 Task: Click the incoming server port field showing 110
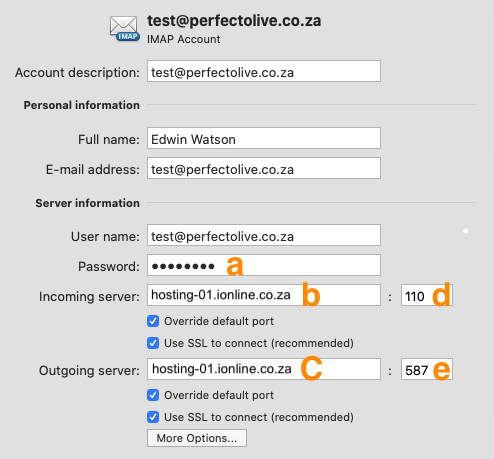(427, 295)
